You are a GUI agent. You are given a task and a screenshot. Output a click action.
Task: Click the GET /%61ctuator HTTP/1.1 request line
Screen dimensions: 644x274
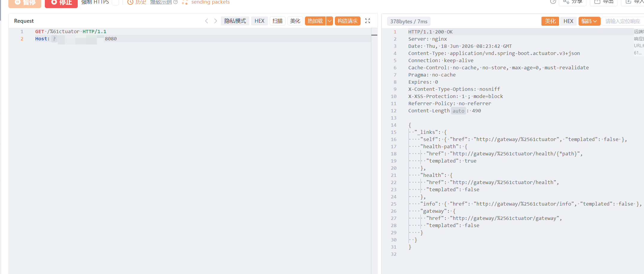(71, 32)
